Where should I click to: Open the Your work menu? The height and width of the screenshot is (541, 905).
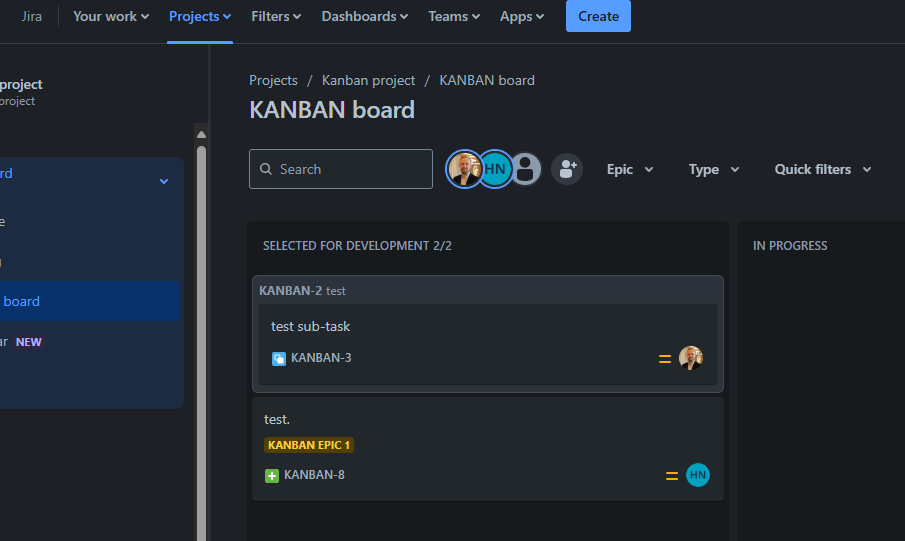[x=111, y=16]
